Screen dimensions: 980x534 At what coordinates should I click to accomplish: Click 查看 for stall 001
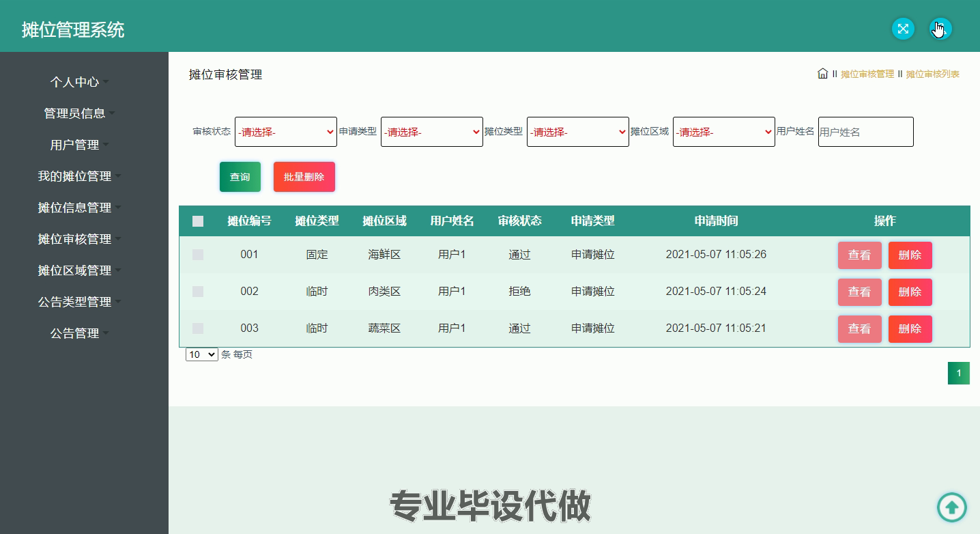[860, 255]
